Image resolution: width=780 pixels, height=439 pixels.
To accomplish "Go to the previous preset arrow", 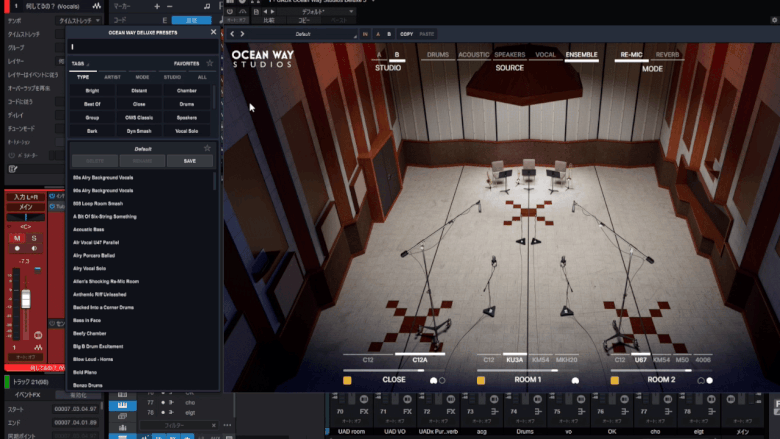I will point(231,34).
